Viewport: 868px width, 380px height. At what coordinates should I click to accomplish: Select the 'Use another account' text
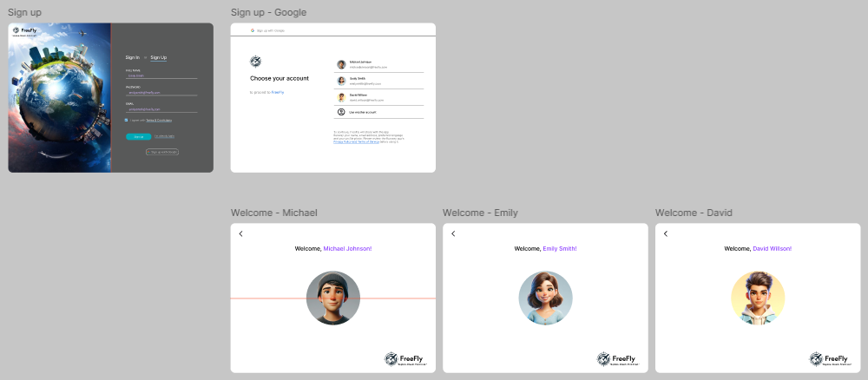(363, 112)
